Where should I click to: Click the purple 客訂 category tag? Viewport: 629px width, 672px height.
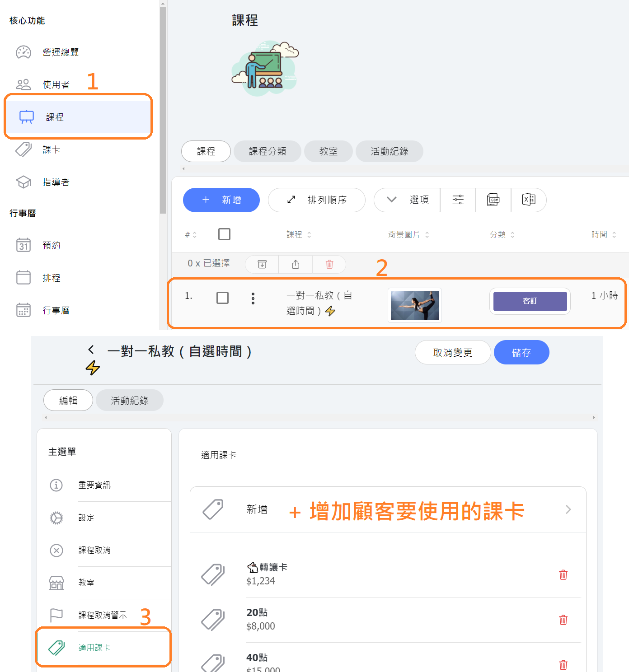click(x=530, y=301)
